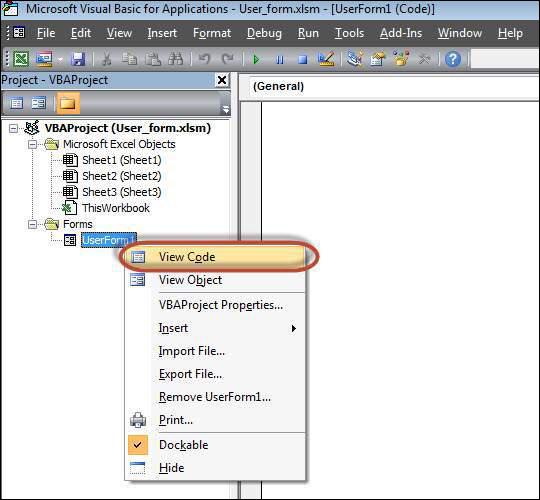Viewport: 540px width, 500px height.
Task: Open the Object Browser toolbar icon
Action: pos(401,59)
